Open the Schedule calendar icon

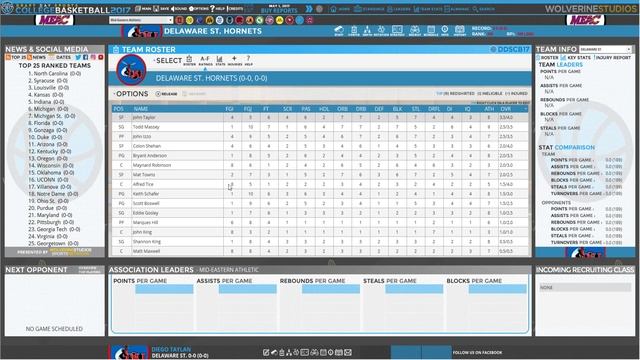[431, 31]
